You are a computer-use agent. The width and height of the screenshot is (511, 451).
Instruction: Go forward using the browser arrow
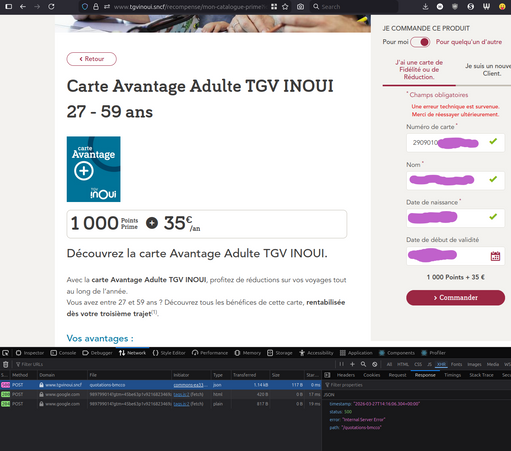[37, 6]
